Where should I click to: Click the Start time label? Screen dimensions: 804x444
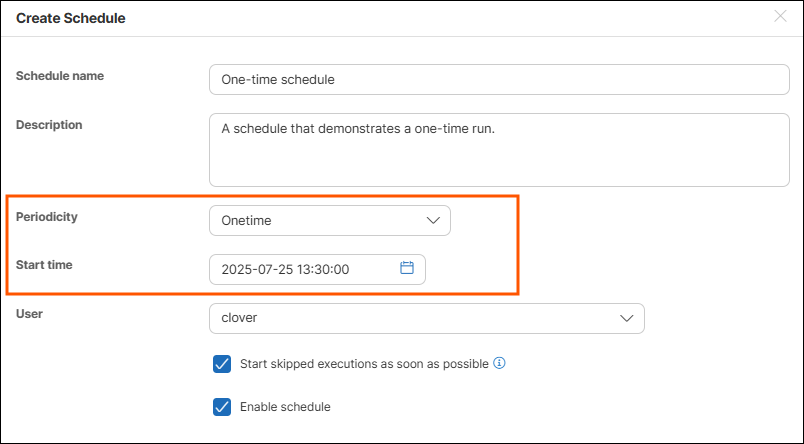[44, 265]
